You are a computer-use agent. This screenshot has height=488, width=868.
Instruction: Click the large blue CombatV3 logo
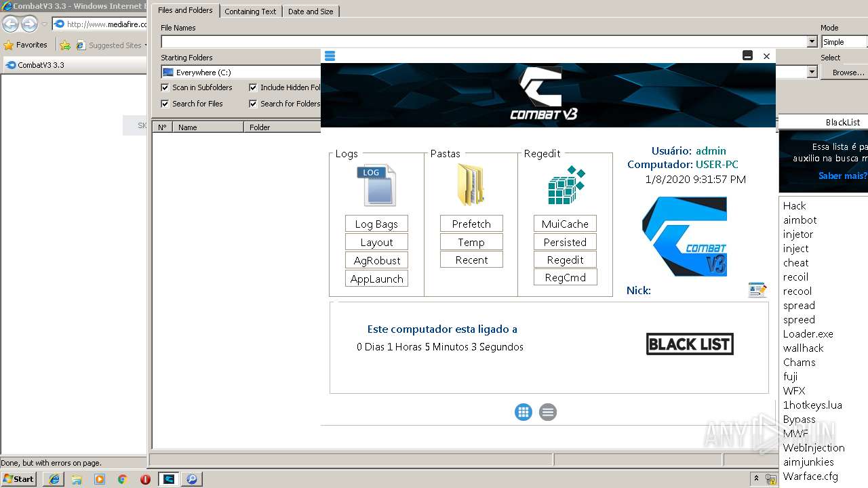point(684,237)
